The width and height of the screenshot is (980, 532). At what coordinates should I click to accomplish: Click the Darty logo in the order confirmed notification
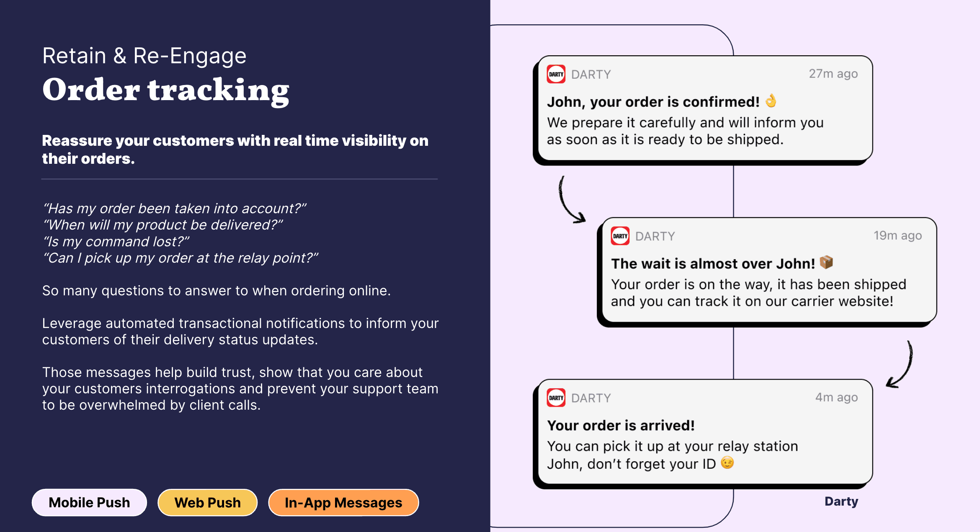[556, 74]
